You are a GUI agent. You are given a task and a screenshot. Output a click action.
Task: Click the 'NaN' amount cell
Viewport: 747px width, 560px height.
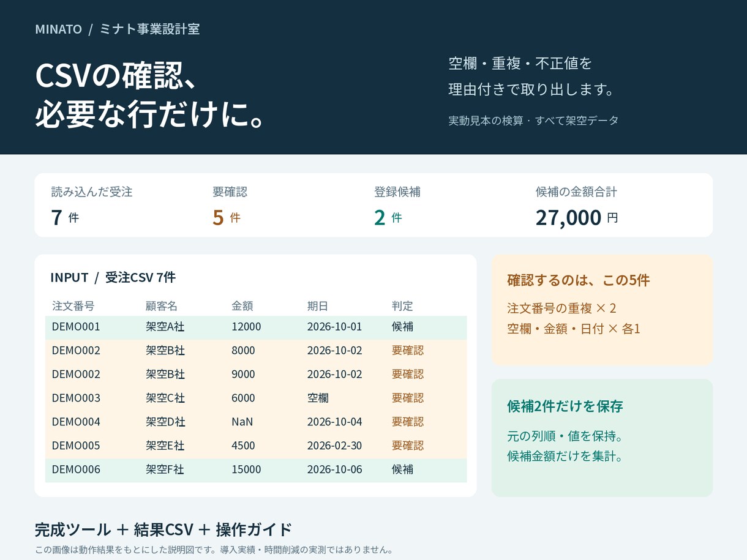tap(242, 422)
